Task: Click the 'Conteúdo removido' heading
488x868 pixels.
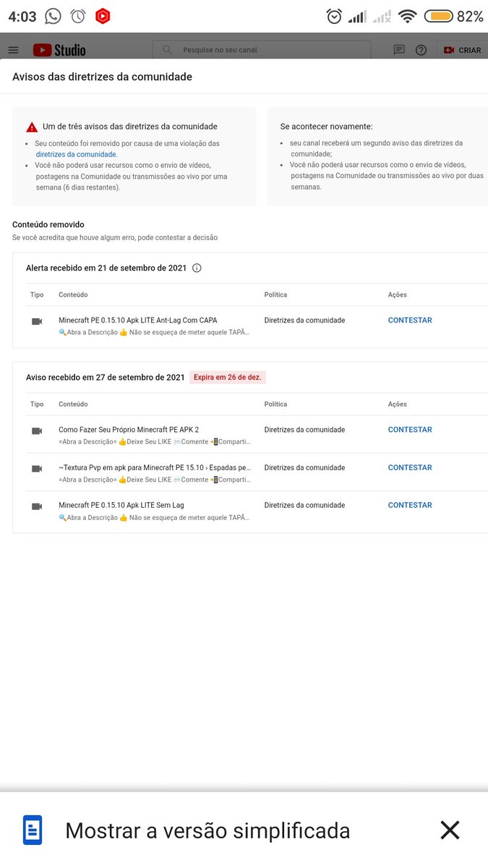Action: tap(48, 225)
